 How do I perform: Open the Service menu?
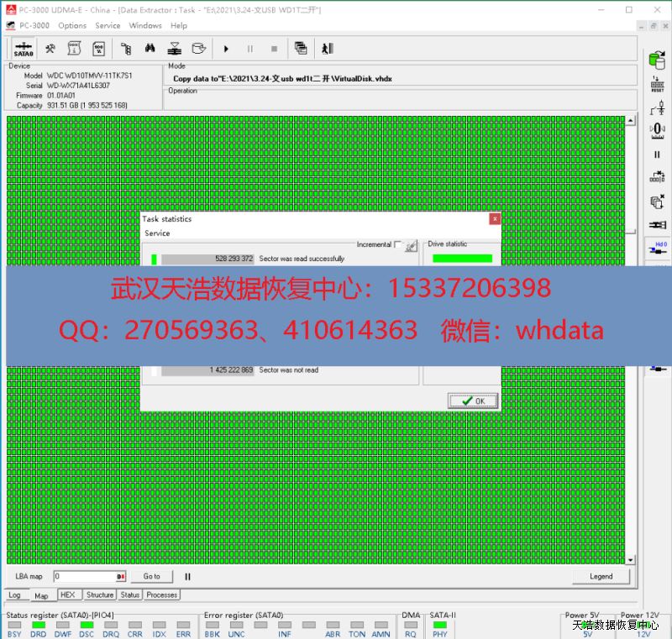point(108,25)
